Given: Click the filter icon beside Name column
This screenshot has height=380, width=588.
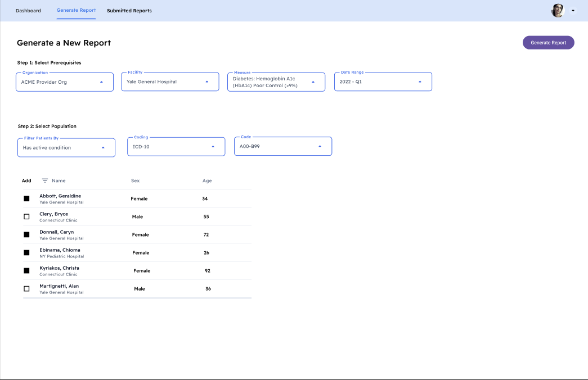Looking at the screenshot, I should pos(44,180).
